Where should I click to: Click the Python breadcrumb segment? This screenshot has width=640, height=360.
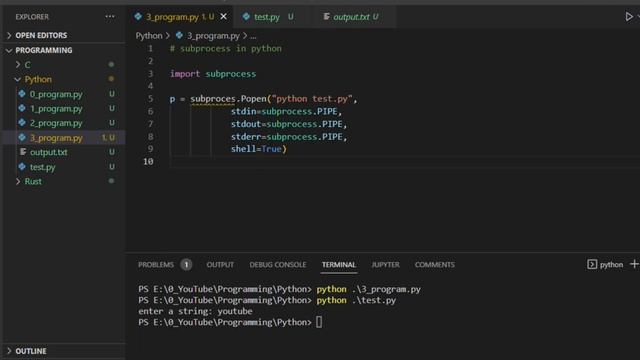tap(149, 36)
